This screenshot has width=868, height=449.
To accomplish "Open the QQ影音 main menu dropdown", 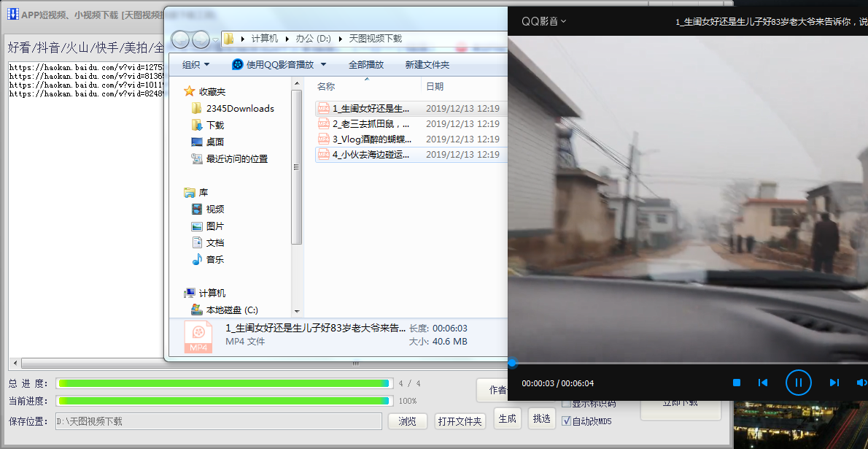I will pyautogui.click(x=543, y=21).
